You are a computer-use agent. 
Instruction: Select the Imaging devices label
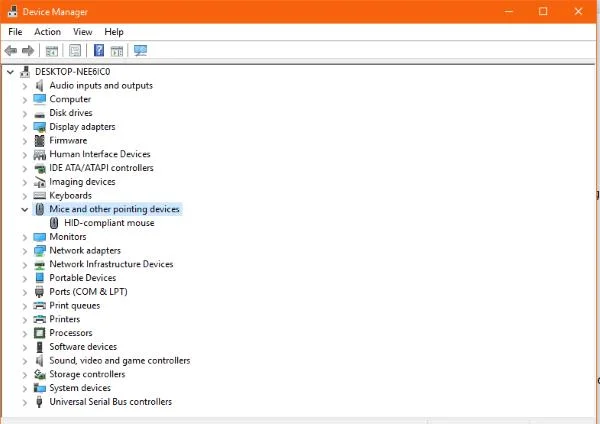[x=82, y=181]
